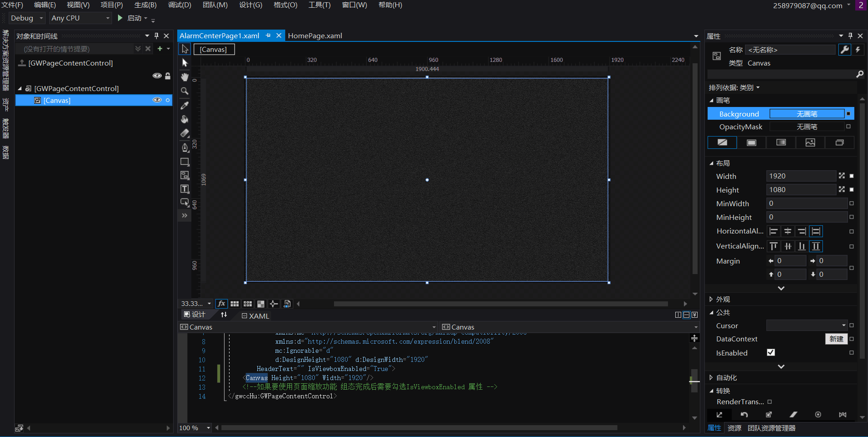
Task: Click the Paint Bucket tool
Action: [185, 119]
